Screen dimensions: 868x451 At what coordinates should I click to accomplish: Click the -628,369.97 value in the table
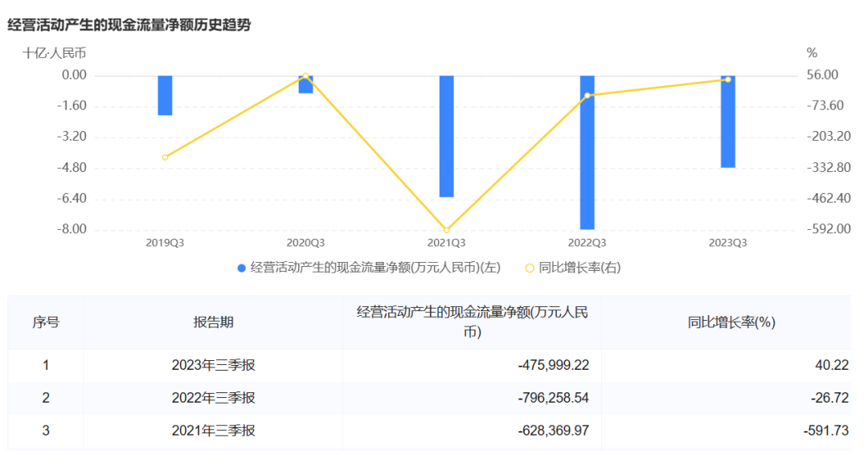[554, 431]
